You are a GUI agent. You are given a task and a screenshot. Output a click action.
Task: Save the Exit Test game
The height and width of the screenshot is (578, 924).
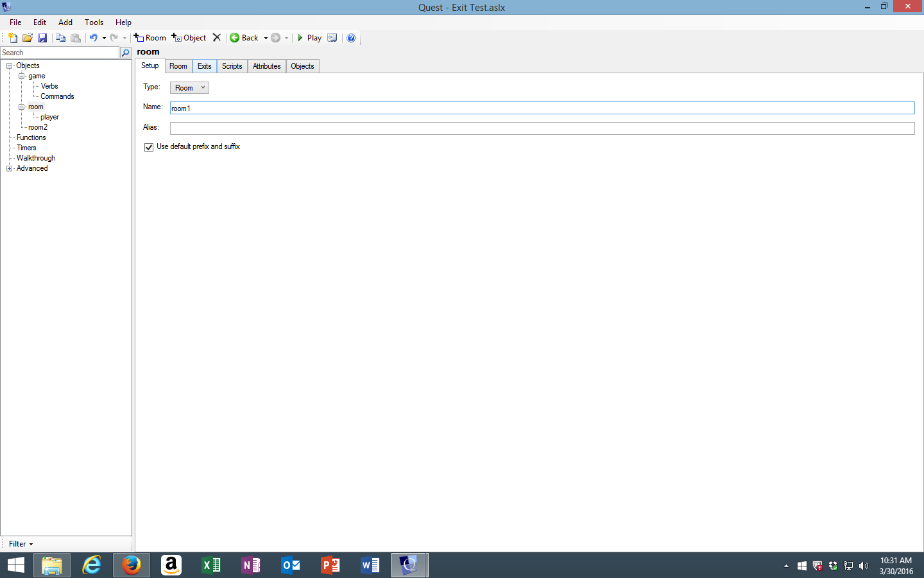pyautogui.click(x=42, y=38)
